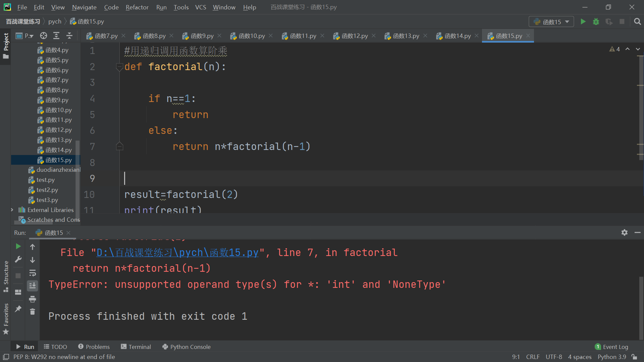Open Search Everywhere magnifier icon
Screen dimensions: 644x362
click(x=637, y=22)
